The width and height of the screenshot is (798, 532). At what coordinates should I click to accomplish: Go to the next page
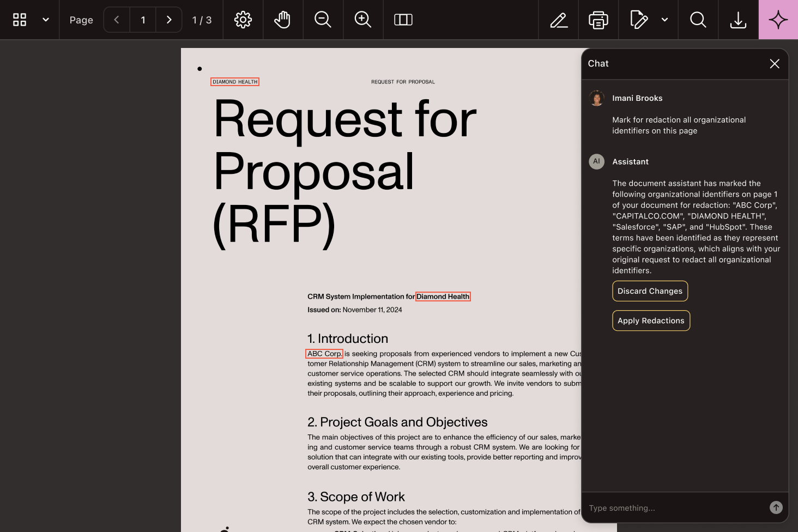pyautogui.click(x=169, y=20)
